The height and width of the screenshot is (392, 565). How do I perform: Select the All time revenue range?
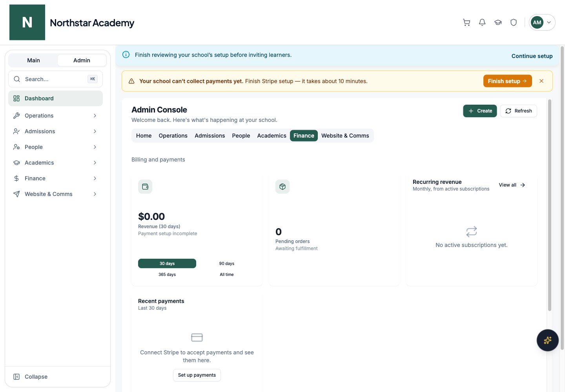point(227,274)
